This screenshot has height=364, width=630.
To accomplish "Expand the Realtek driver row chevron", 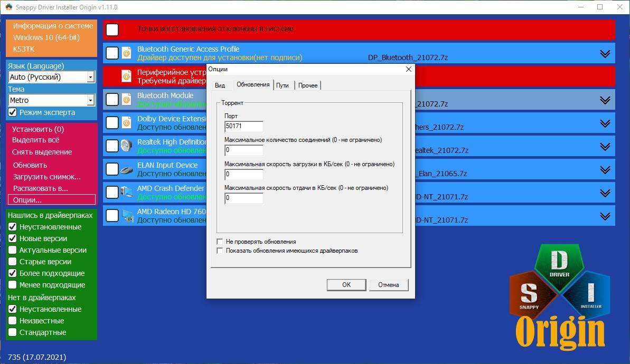I will [x=605, y=147].
